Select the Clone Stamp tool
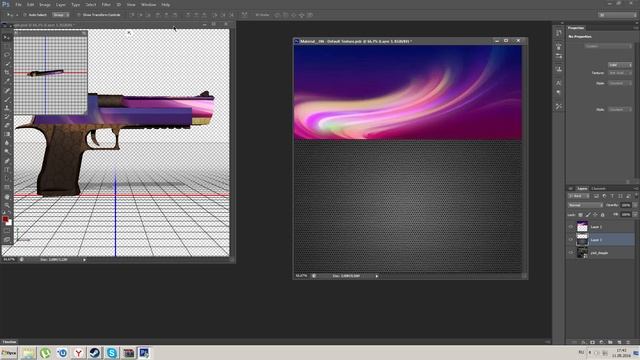 (7, 108)
